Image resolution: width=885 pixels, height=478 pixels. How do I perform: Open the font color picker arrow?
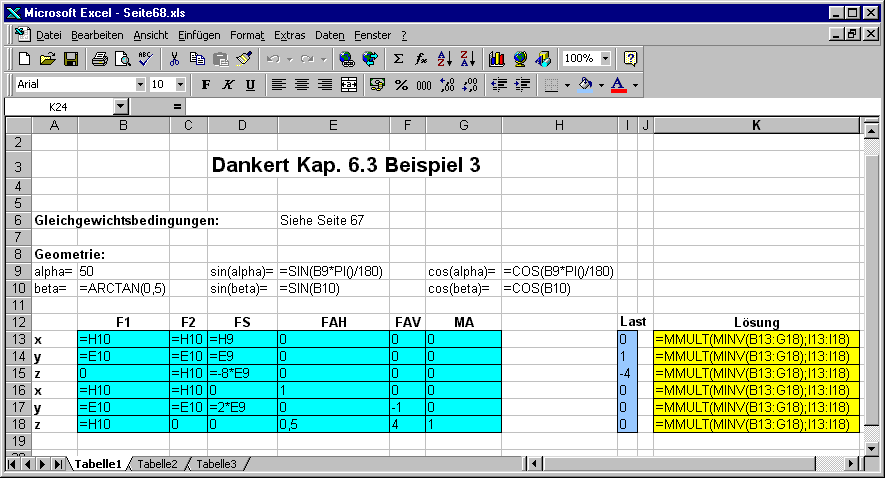pos(635,85)
